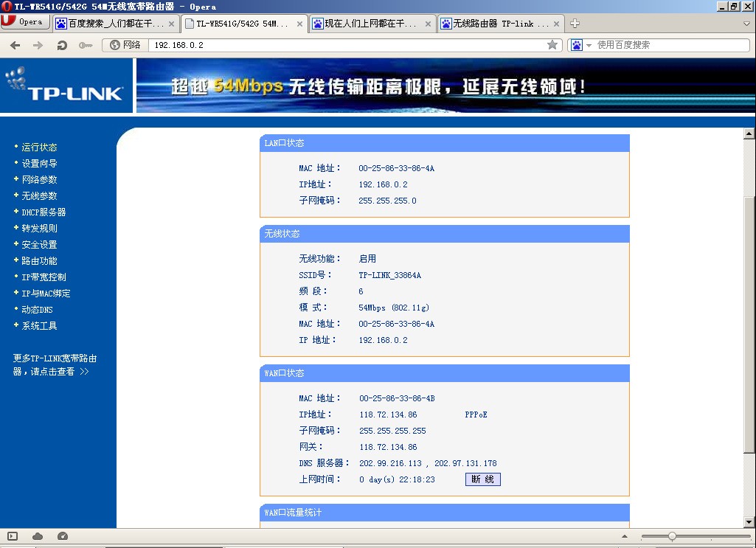This screenshot has height=548, width=756.
Task: Click 更多TP-LINK宽带路由器 link
Action: coord(55,365)
